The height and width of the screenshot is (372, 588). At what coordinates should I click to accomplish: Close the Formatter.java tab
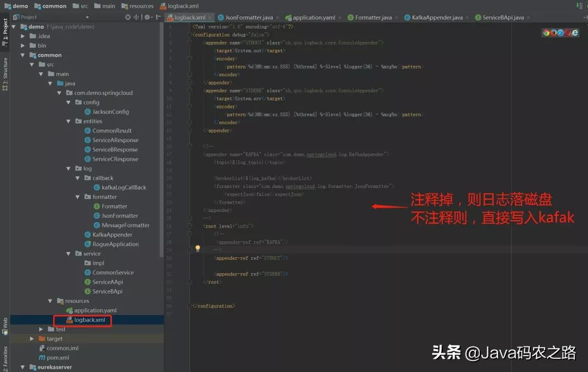[396, 17]
